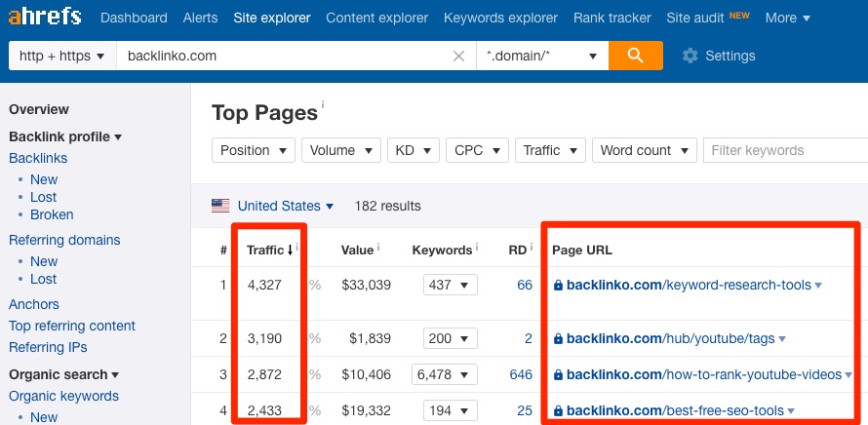Open the Keywords explorer tab
Image resolution: width=868 pixels, height=425 pixels.
[500, 18]
